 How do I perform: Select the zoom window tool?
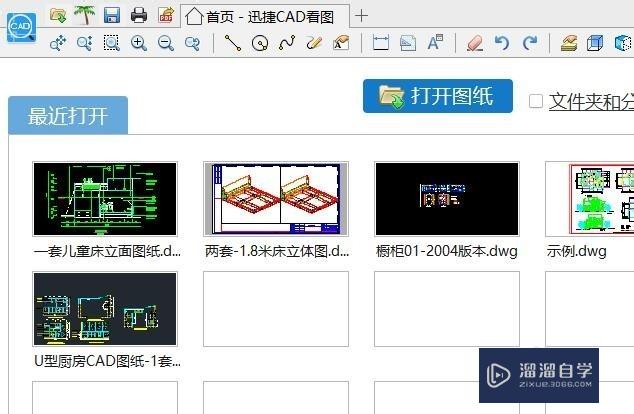click(112, 43)
